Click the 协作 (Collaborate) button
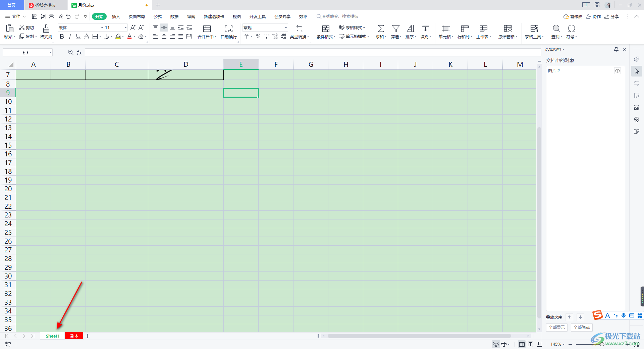Viewport: 644px width, 349px height. point(594,16)
